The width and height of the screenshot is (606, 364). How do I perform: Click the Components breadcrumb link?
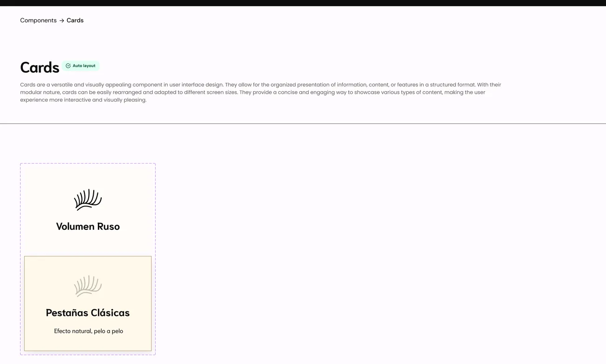pos(38,21)
